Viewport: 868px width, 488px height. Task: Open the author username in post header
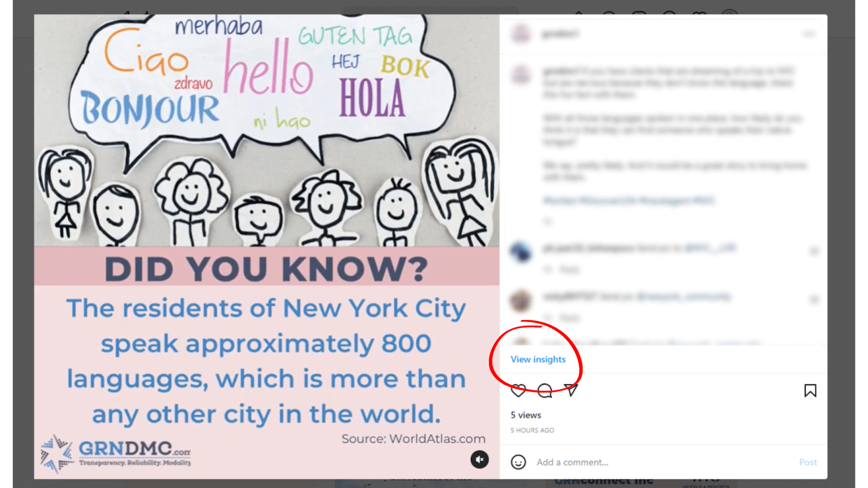[x=560, y=34]
